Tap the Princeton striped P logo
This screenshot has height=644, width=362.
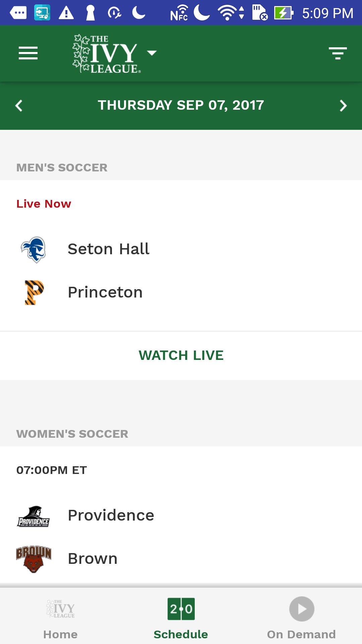(34, 292)
